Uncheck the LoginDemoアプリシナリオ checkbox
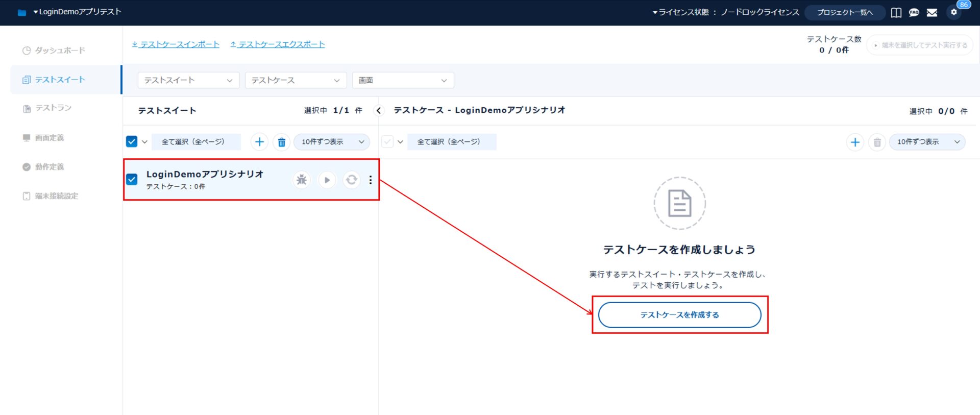The width and height of the screenshot is (980, 415). tap(132, 179)
